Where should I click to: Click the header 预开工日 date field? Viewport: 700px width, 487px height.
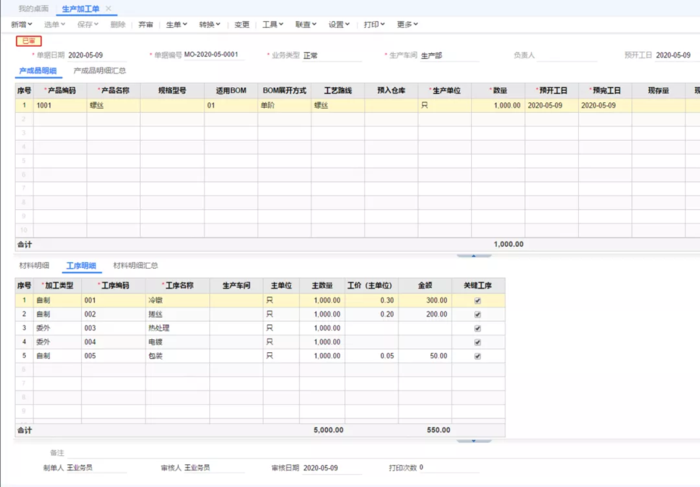pos(677,55)
